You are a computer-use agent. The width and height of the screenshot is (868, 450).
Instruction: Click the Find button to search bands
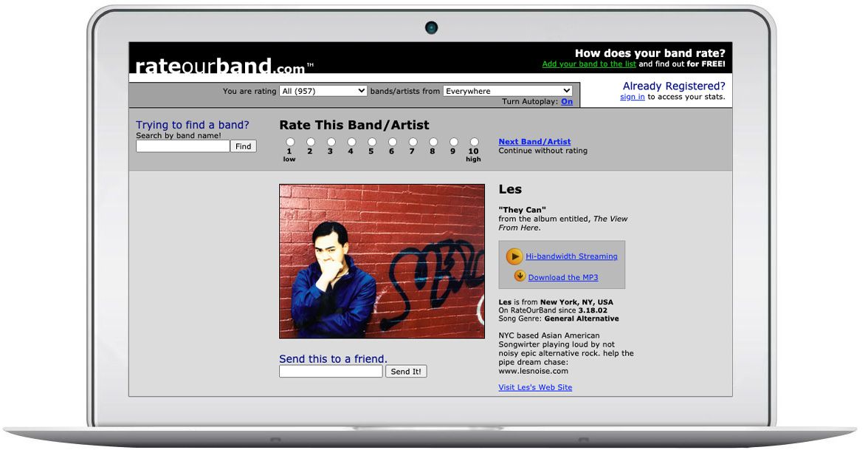[x=243, y=146]
